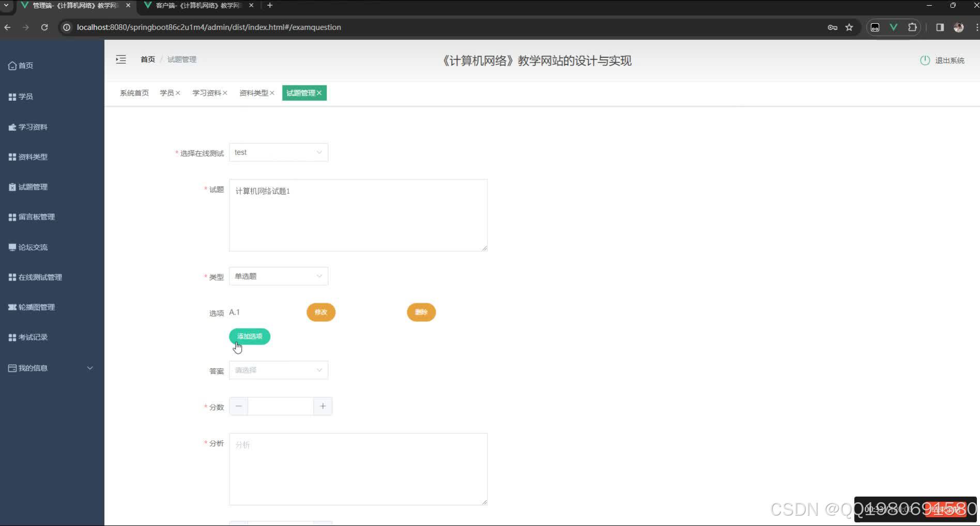Click the 修改 button for option A
The width and height of the screenshot is (980, 526).
(321, 312)
